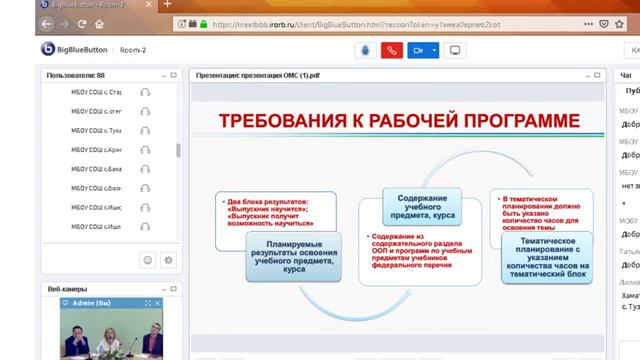
Task: Click the Чат panel title
Action: click(626, 76)
